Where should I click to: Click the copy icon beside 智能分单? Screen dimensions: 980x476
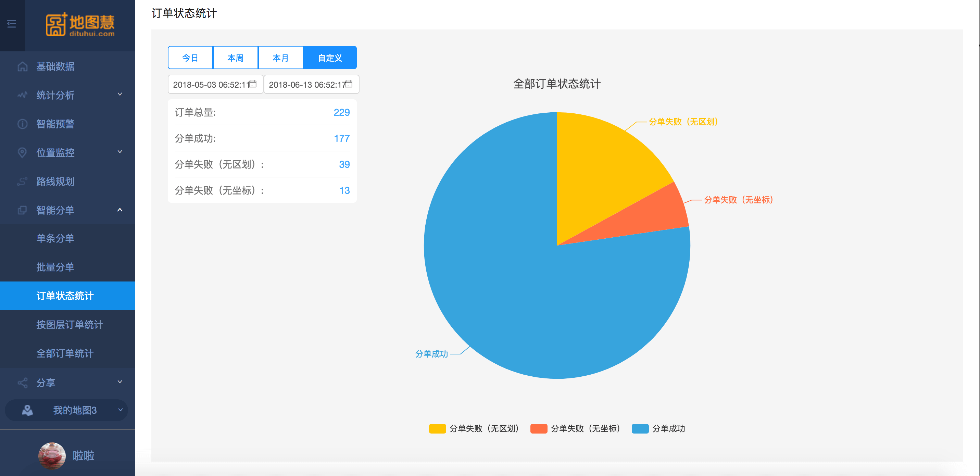click(23, 210)
